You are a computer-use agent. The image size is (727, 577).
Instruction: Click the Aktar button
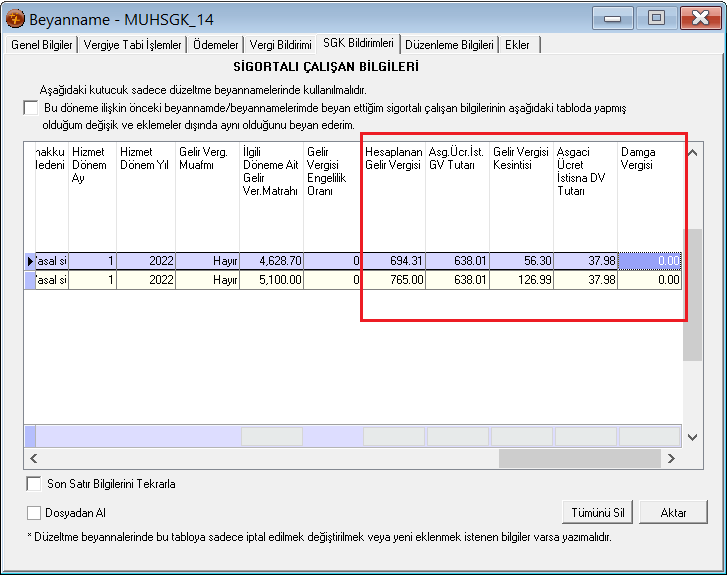coord(674,512)
